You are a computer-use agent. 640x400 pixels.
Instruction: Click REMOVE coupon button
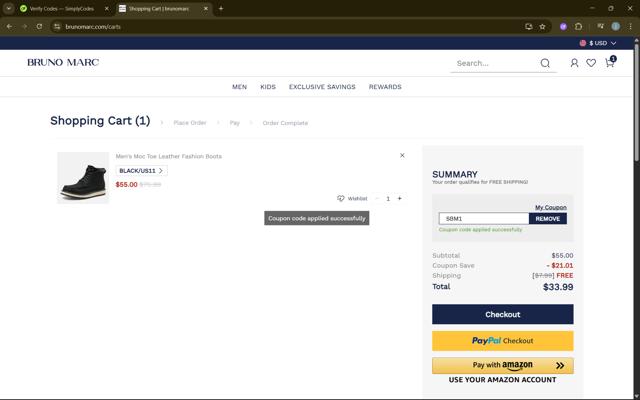pos(548,219)
